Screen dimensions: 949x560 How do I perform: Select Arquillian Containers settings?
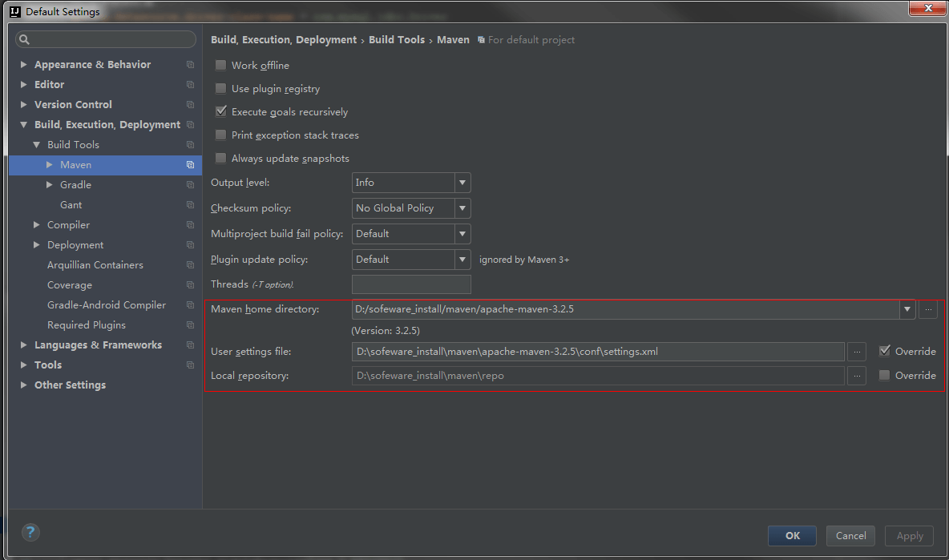pyautogui.click(x=95, y=265)
